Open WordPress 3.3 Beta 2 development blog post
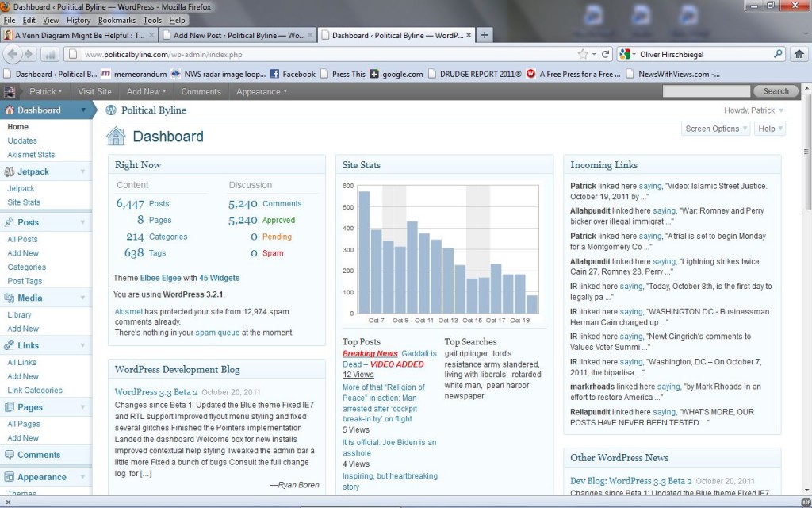 coord(156,392)
